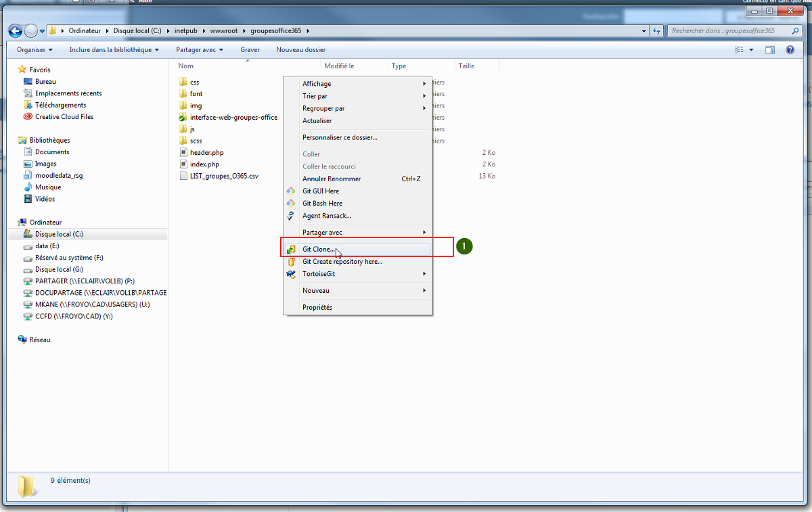Screen dimensions: 812x512
Task: Click the Git Bash Here icon
Action: tap(291, 204)
